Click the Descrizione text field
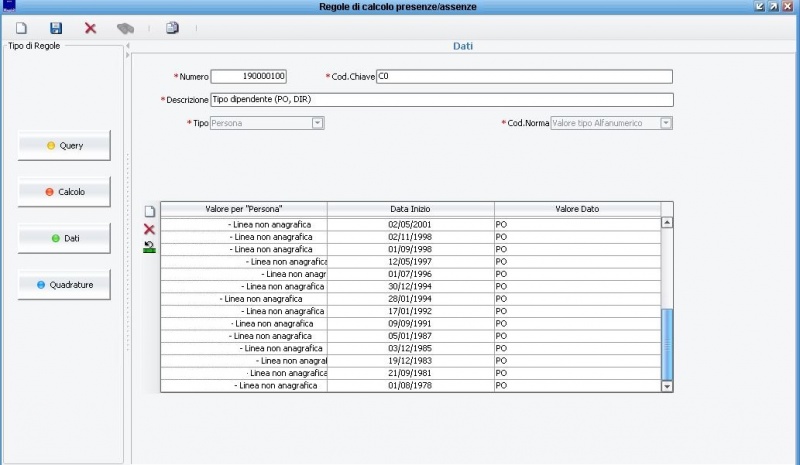The height and width of the screenshot is (465, 800). (x=441, y=100)
